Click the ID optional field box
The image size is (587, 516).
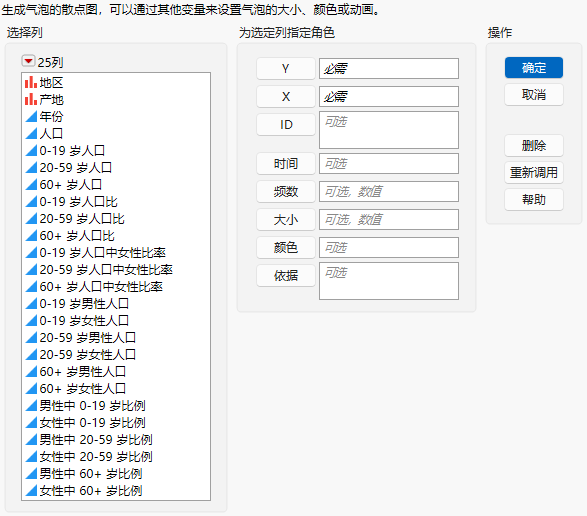coord(389,130)
